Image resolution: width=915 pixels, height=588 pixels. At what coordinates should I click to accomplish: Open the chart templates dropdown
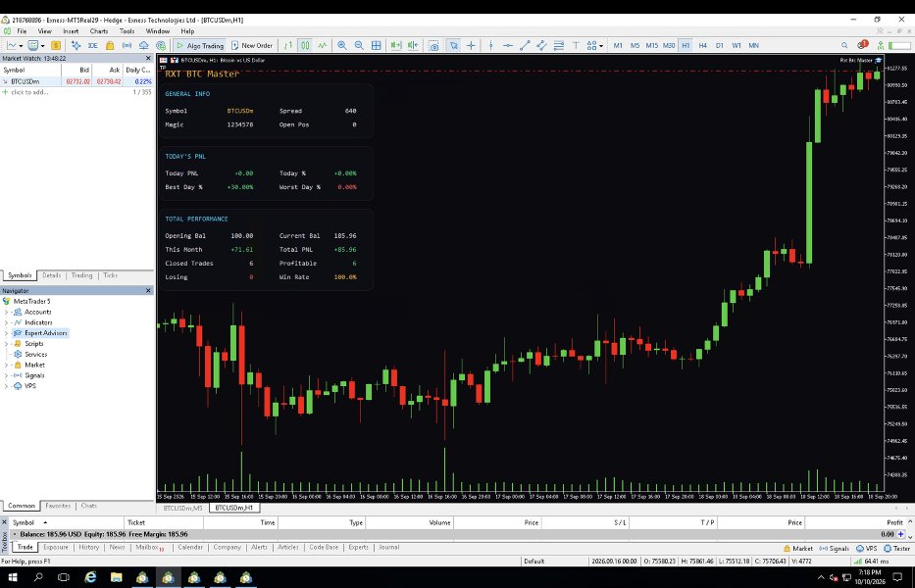[42, 45]
